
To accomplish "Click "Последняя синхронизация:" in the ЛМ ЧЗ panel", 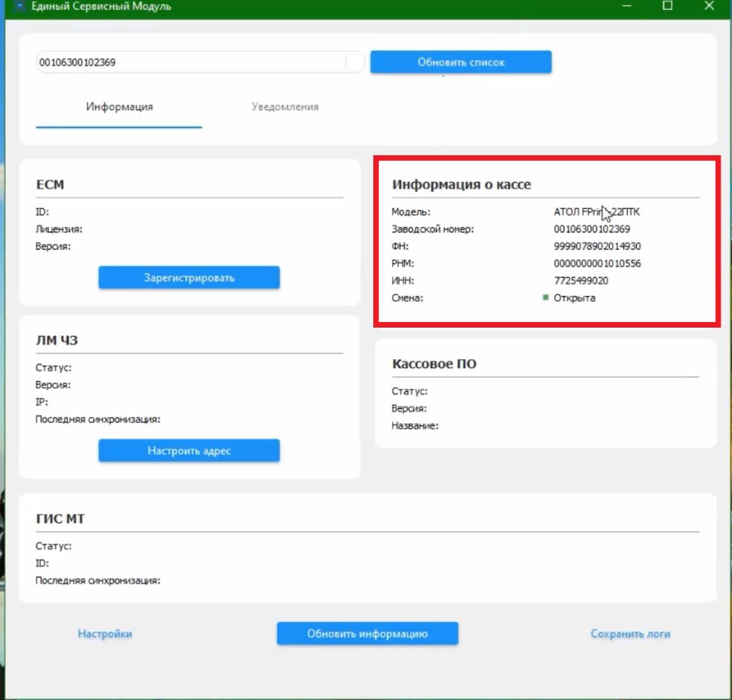I will 98,419.
